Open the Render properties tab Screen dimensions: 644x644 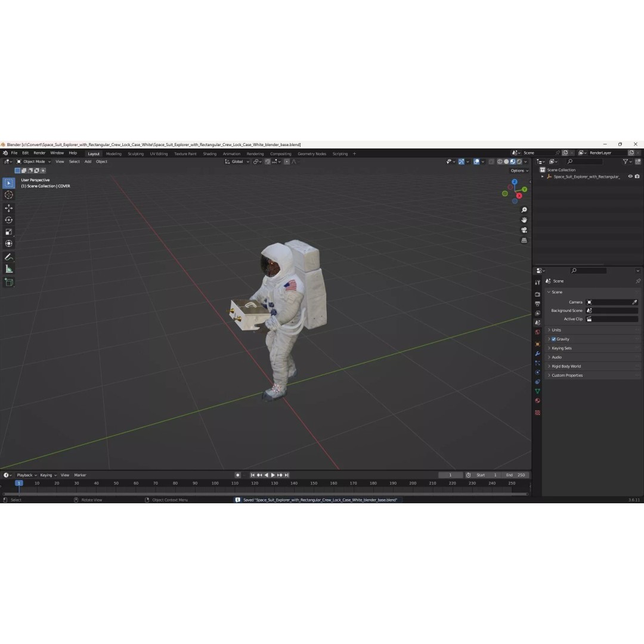click(x=537, y=294)
